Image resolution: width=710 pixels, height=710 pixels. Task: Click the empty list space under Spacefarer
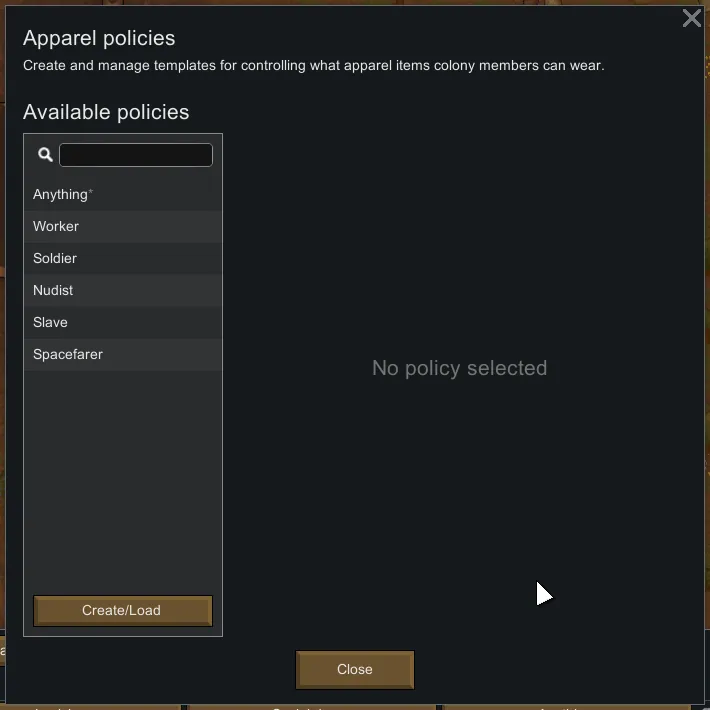122,470
